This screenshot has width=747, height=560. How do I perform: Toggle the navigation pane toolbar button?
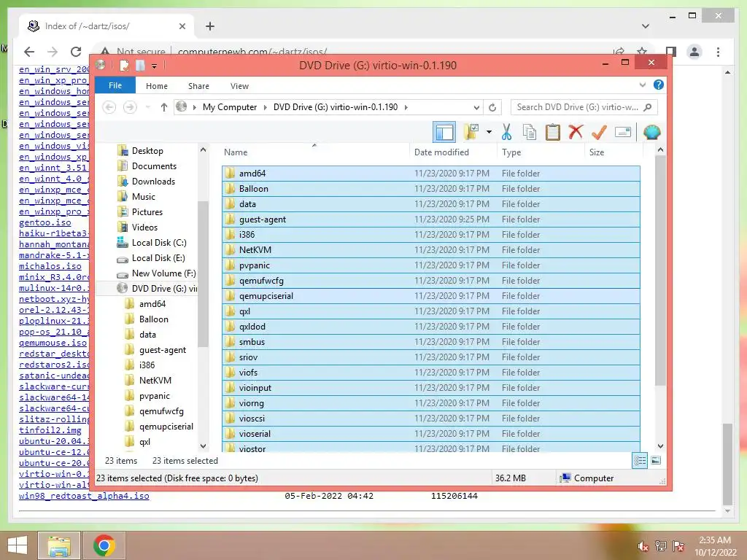click(444, 132)
